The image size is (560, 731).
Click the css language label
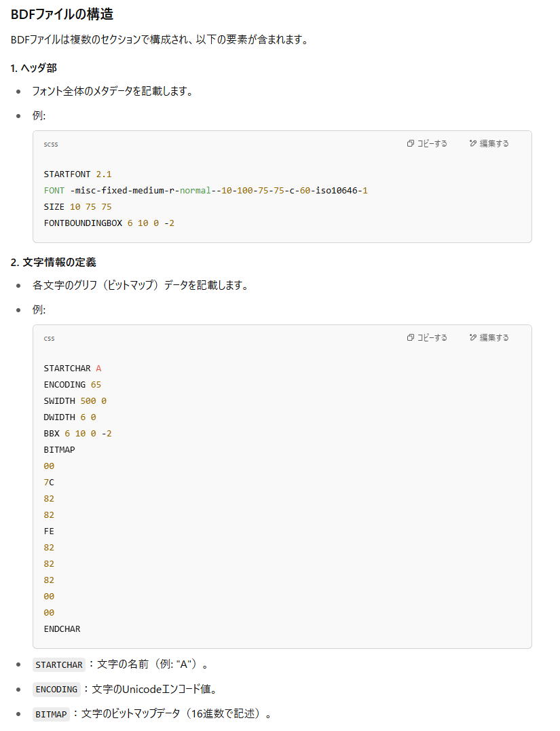pyautogui.click(x=49, y=339)
